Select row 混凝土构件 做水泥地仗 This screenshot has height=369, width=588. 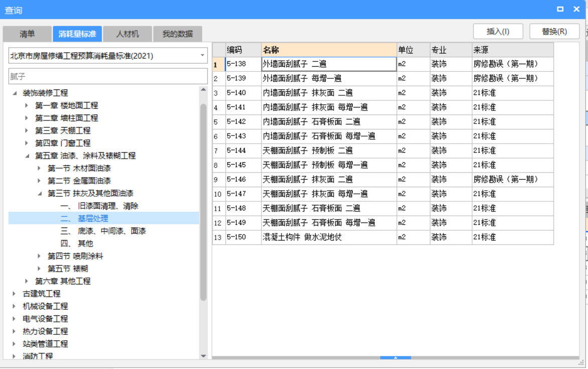[x=383, y=237]
